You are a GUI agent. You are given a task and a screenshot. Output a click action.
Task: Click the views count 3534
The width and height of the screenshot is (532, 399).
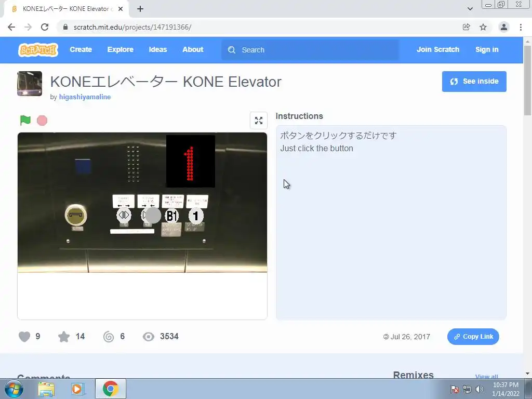pyautogui.click(x=169, y=336)
